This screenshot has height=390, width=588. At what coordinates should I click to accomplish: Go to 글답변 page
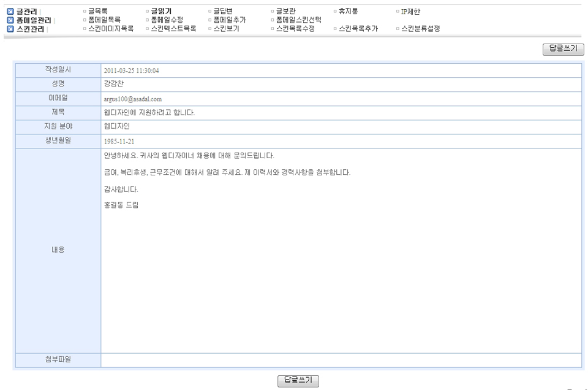pyautogui.click(x=223, y=12)
